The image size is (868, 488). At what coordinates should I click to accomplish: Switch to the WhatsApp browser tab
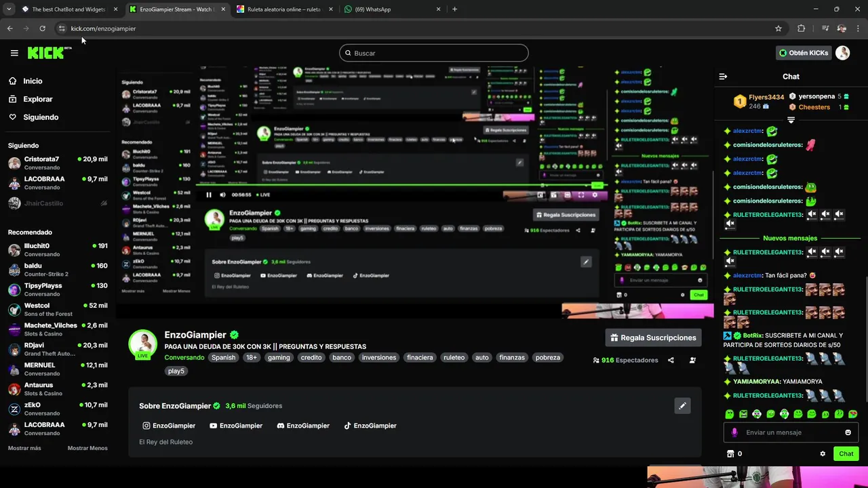393,9
